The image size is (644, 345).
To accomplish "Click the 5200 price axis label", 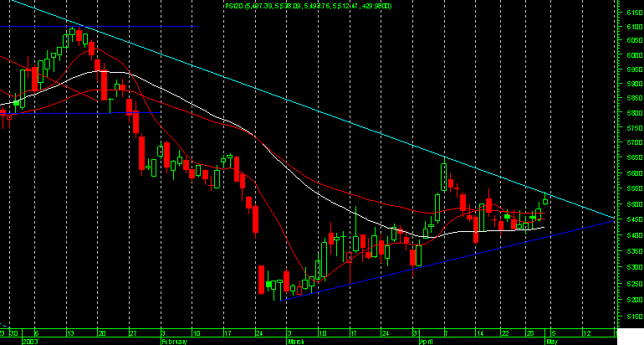I will click(x=635, y=300).
